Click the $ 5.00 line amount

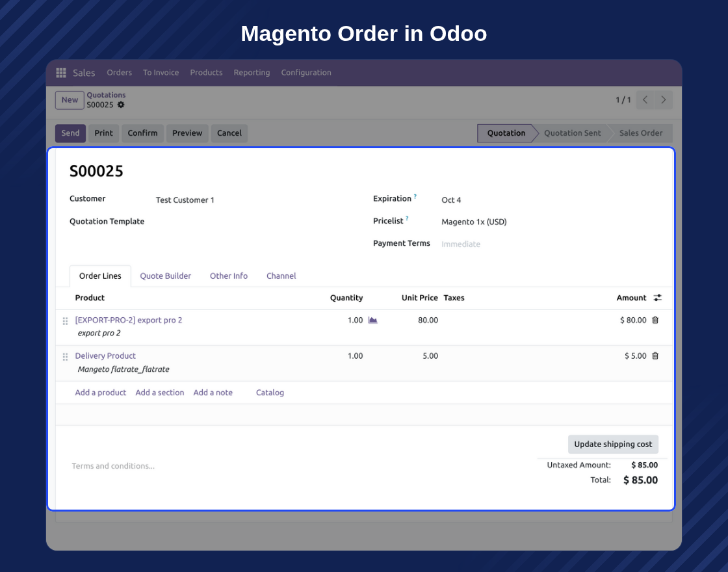pyautogui.click(x=635, y=356)
